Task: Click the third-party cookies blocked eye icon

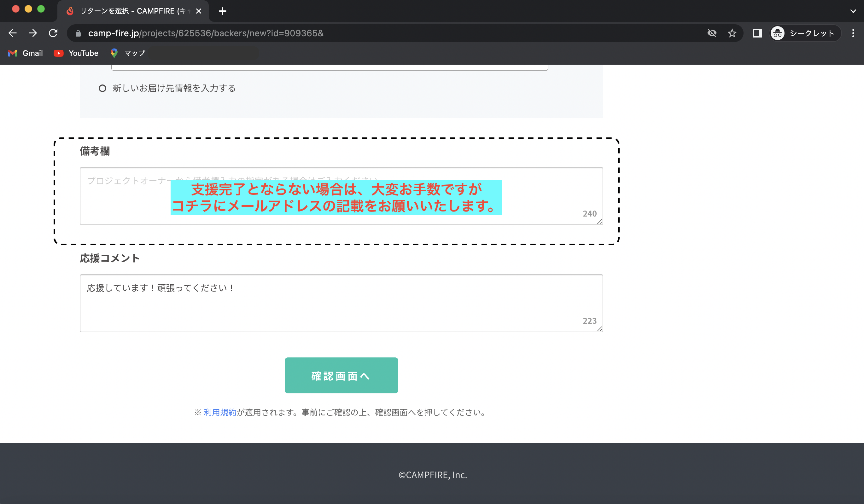Action: [712, 33]
